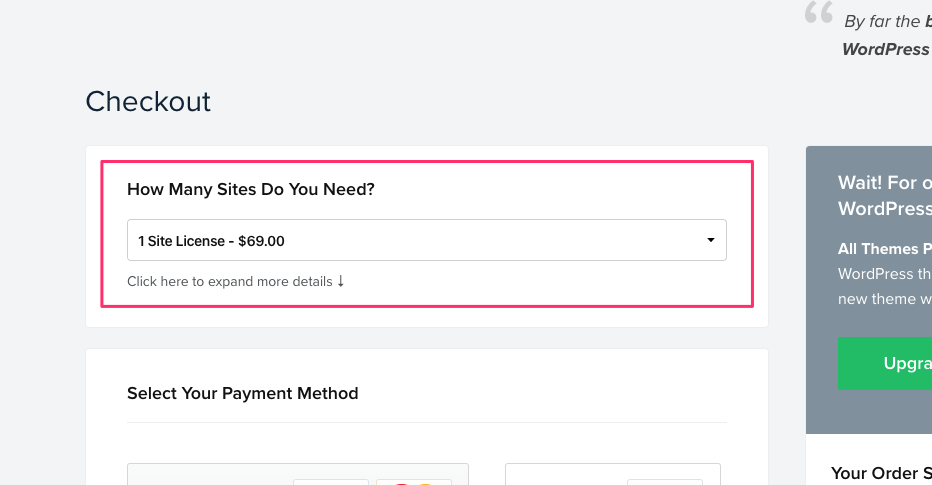Click the All Themes bold text in upsell panel
932x485 pixels.
point(885,248)
